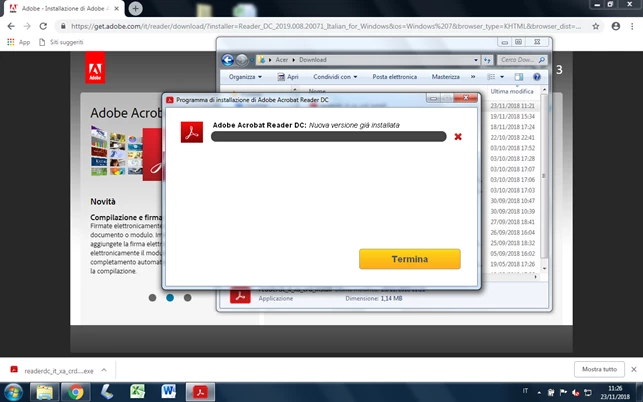Open the Windows Start menu
This screenshot has width=643, height=402.
(13, 392)
